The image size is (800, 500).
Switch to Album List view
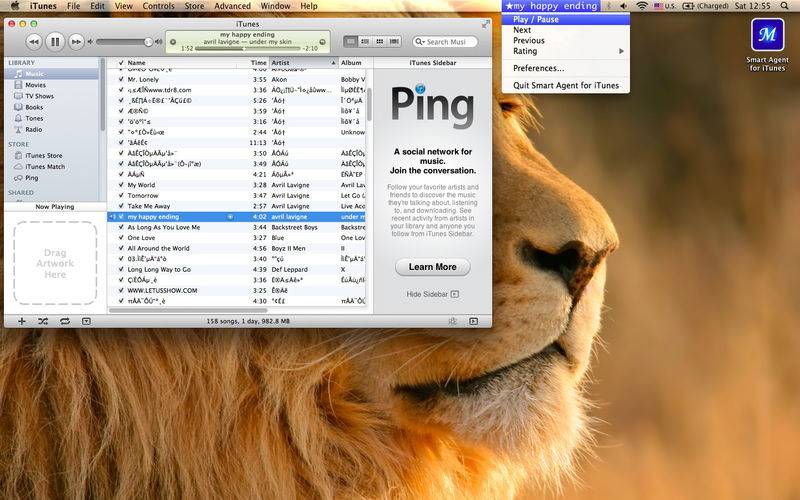[x=365, y=41]
